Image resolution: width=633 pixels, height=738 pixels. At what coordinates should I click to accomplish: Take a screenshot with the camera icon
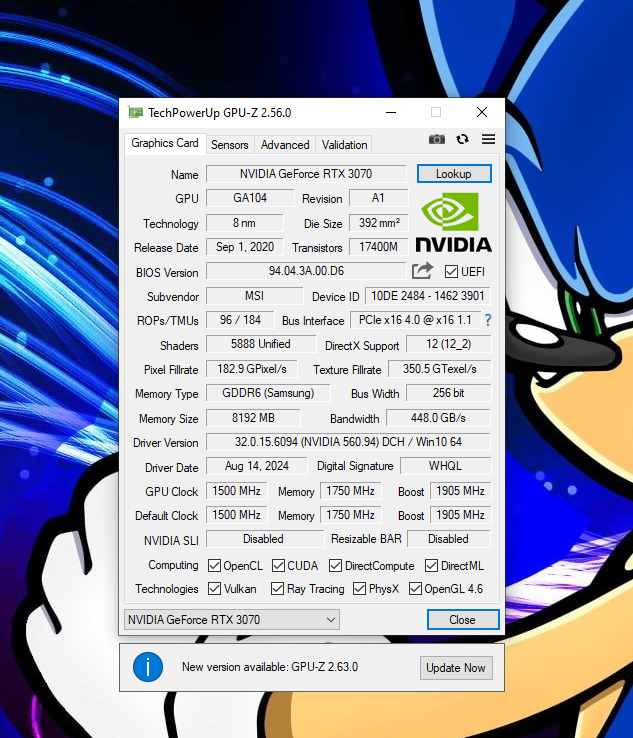[436, 139]
